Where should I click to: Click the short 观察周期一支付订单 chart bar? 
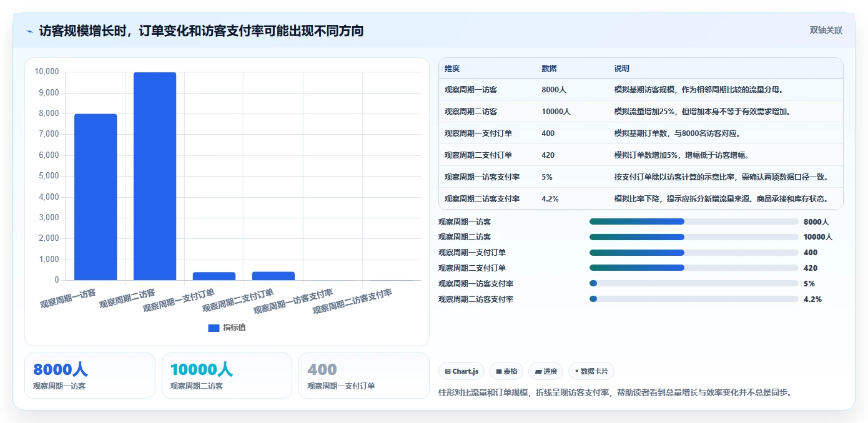[x=214, y=276]
